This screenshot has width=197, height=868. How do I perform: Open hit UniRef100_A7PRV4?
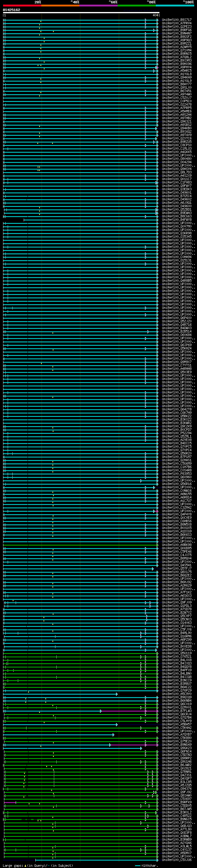[177, 23]
